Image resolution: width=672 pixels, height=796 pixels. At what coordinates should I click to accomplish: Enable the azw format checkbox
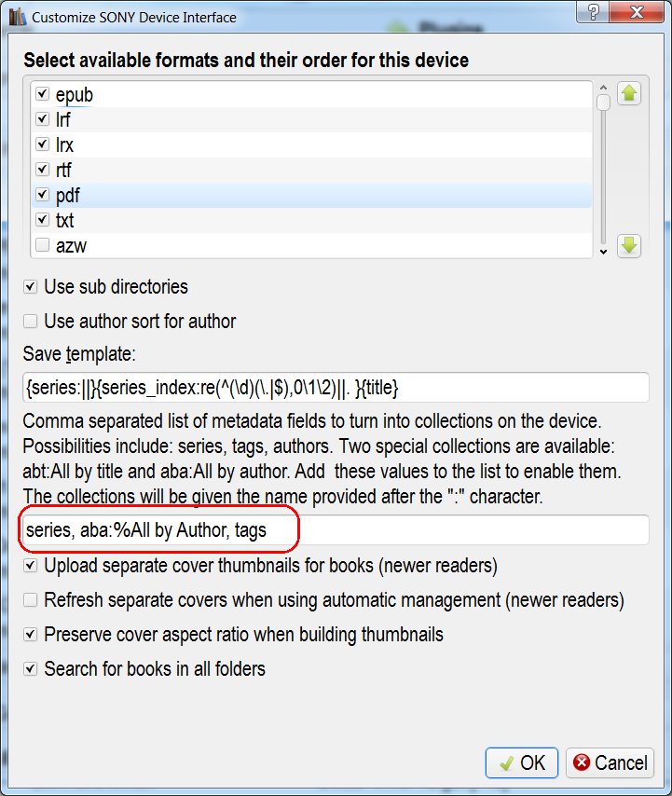42,245
